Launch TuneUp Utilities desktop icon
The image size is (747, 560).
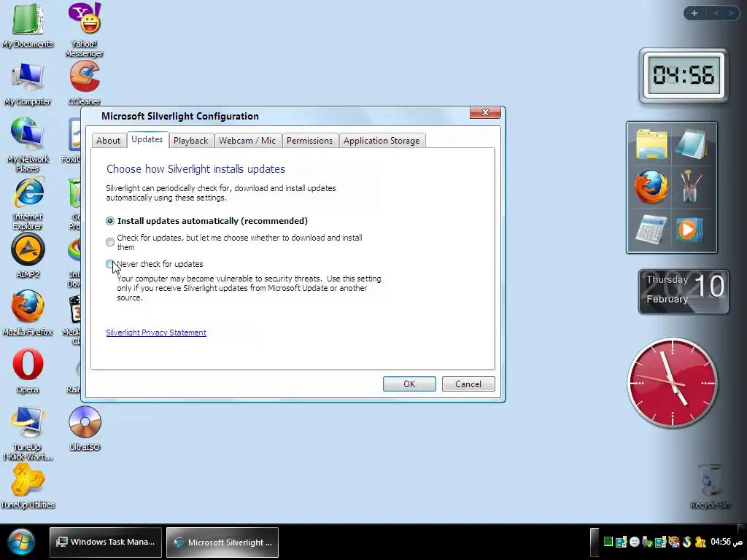point(28,486)
